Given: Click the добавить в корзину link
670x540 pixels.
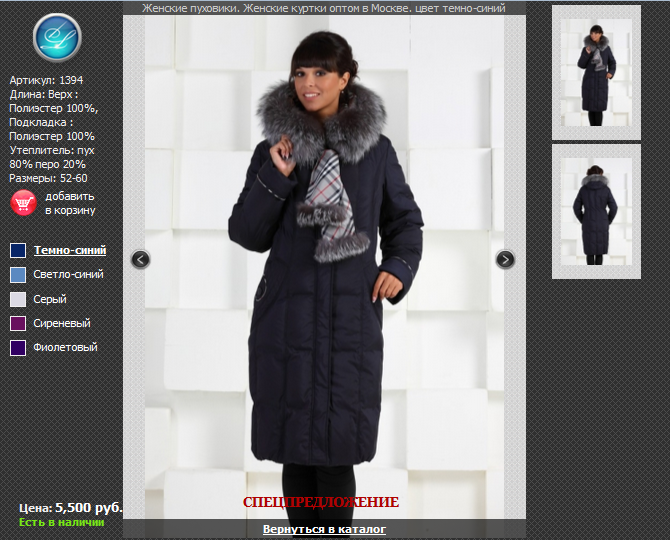Looking at the screenshot, I should (70, 203).
